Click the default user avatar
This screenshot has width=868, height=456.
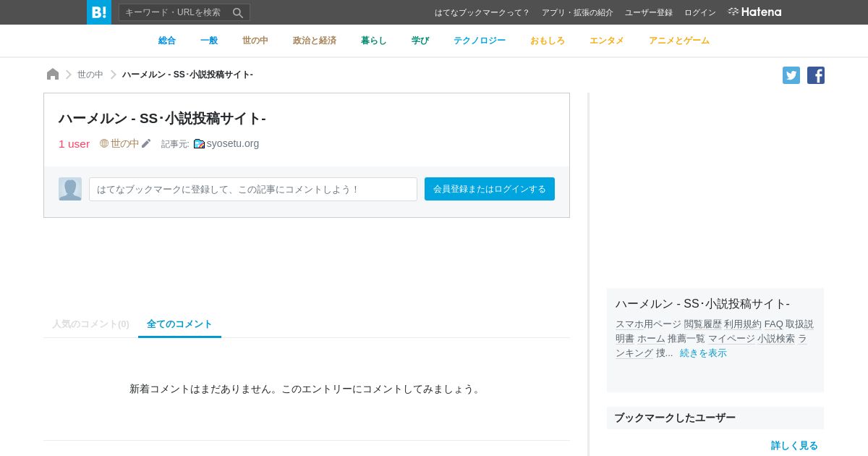(70, 189)
